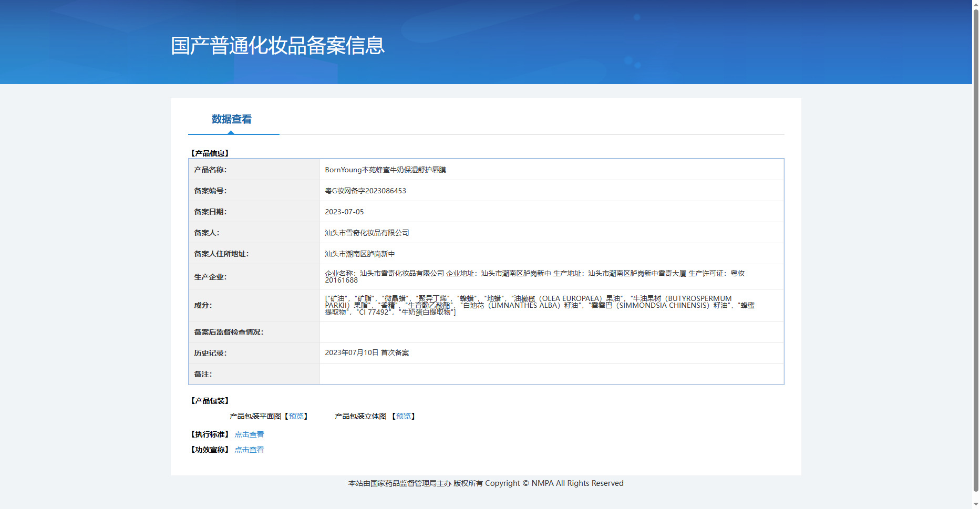The image size is (980, 509).
Task: Open 预览 link for 产品包装立体图
Action: [x=403, y=416]
